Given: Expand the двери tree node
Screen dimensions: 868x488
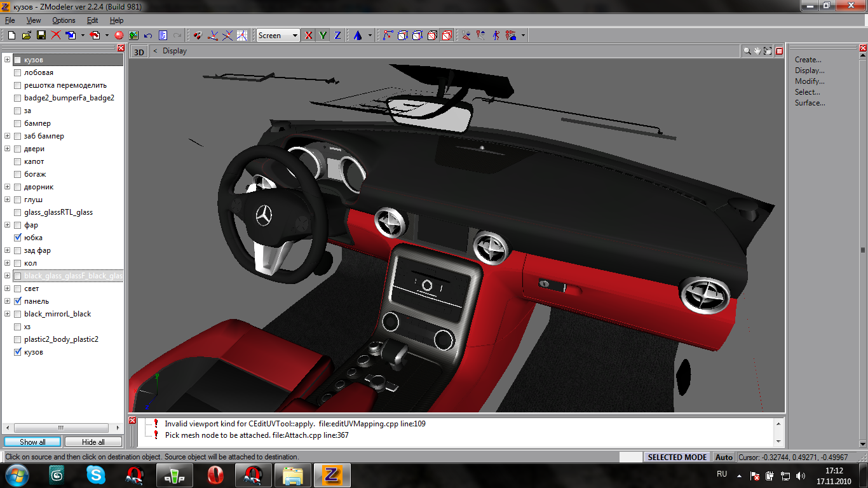Looking at the screenshot, I should 8,149.
